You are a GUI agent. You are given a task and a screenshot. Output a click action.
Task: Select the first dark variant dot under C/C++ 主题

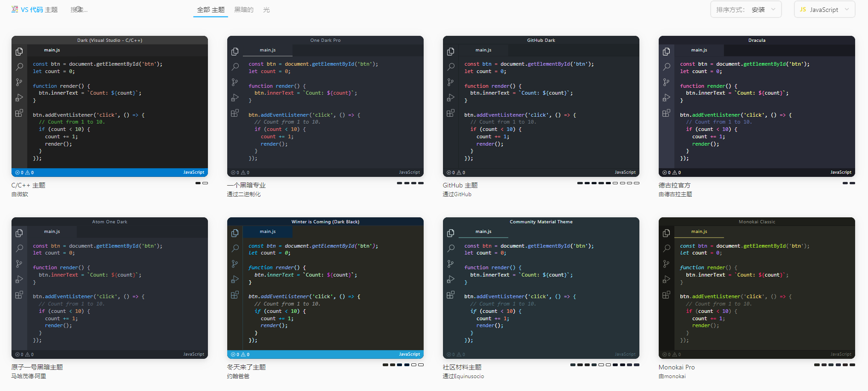click(198, 183)
